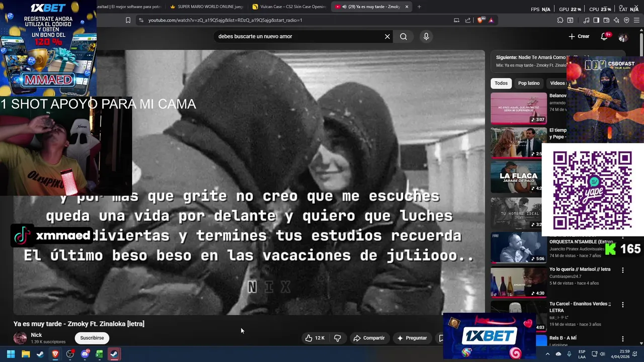Click the Preguntar button
The height and width of the screenshot is (362, 644).
412,338
